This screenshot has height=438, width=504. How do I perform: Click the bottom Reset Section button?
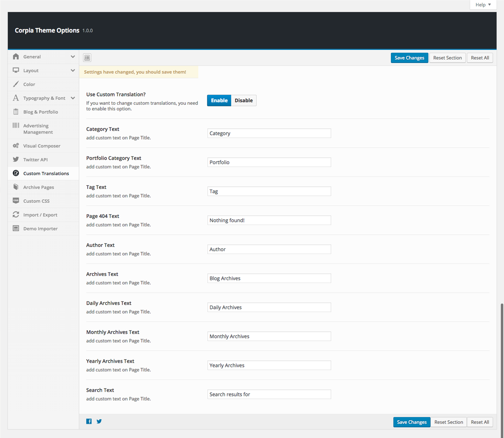(x=449, y=422)
